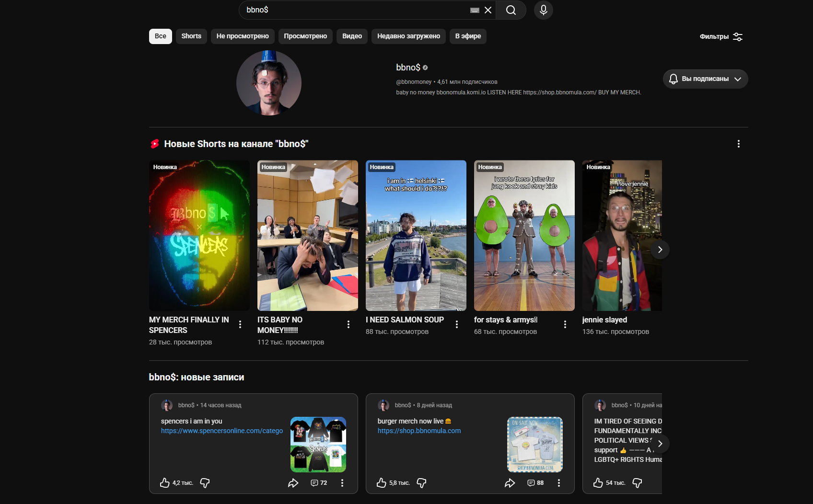The image size is (813, 504).
Task: Clear the search field with X icon
Action: click(488, 10)
